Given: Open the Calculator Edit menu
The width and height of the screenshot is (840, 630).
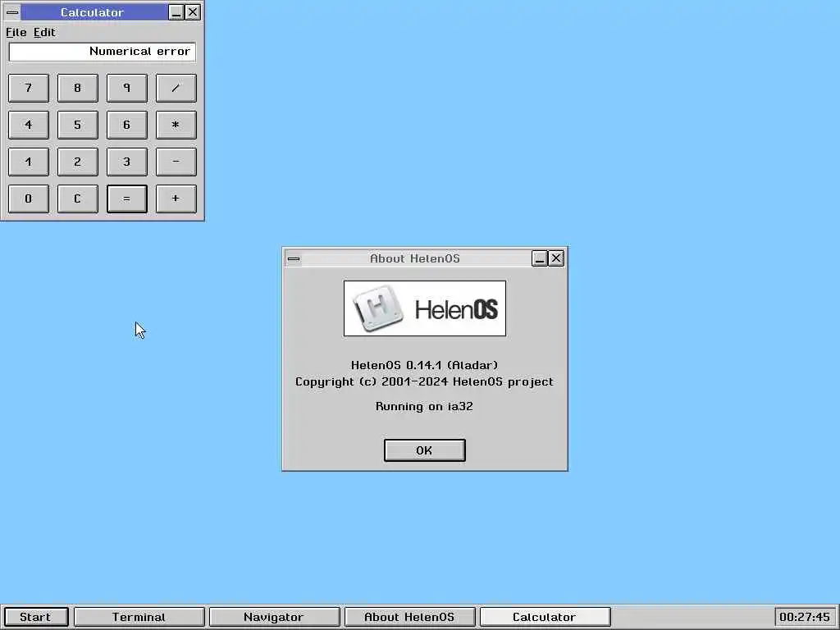Looking at the screenshot, I should click(44, 32).
